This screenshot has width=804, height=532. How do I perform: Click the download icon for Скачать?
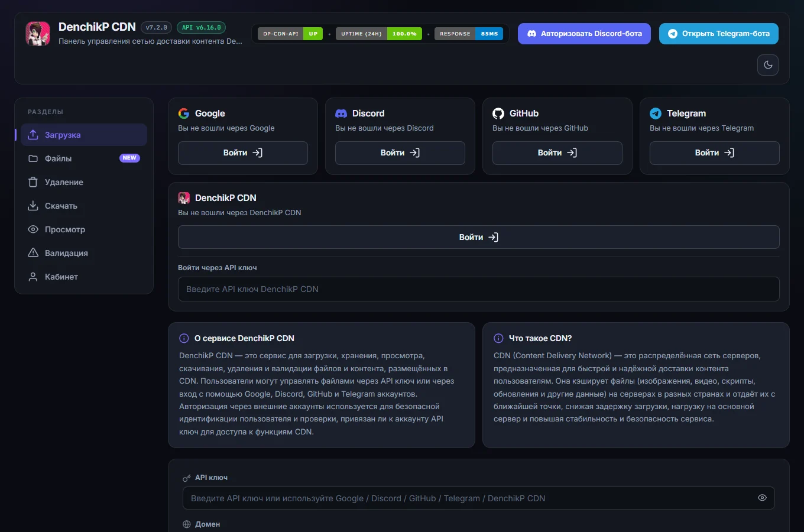tap(33, 206)
